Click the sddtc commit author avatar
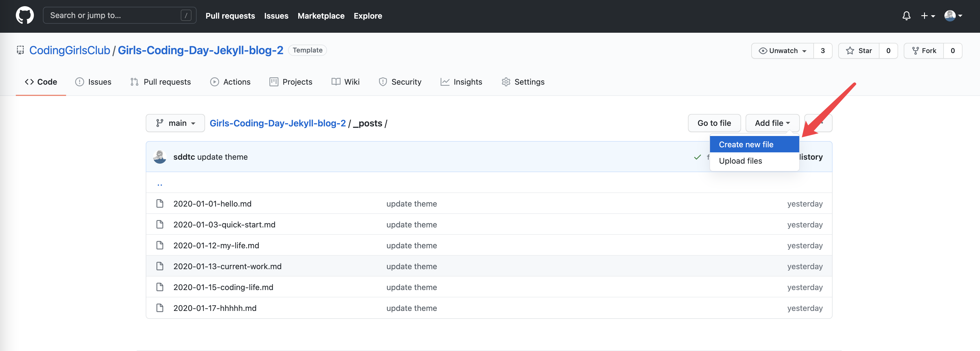 [160, 157]
